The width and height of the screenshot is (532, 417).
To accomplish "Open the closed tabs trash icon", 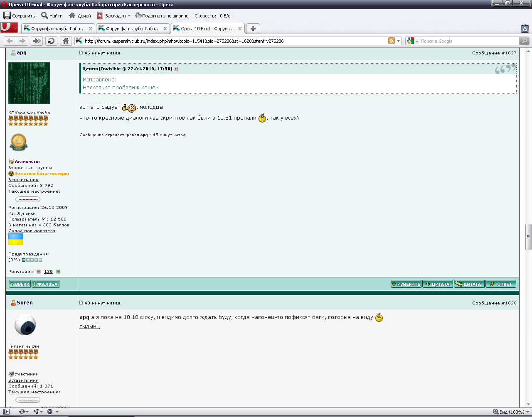I will 525,28.
